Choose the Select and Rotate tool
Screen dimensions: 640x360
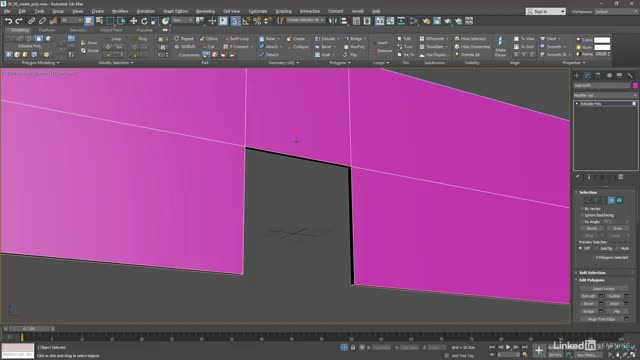point(144,21)
